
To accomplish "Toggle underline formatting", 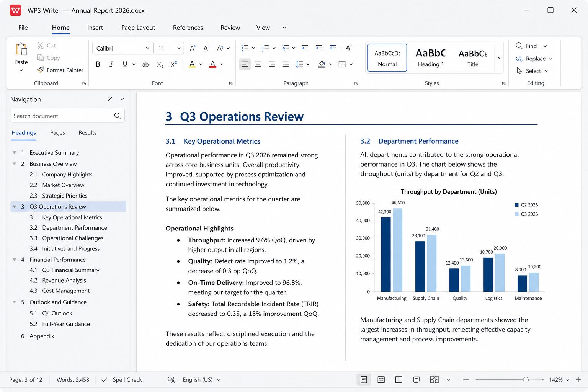I will [x=125, y=64].
